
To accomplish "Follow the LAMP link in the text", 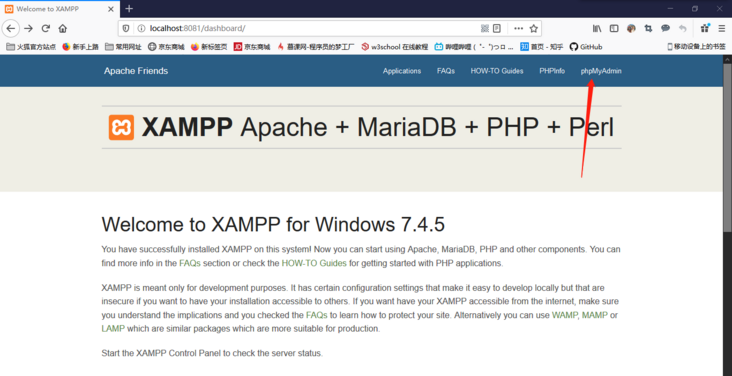I will point(113,328).
